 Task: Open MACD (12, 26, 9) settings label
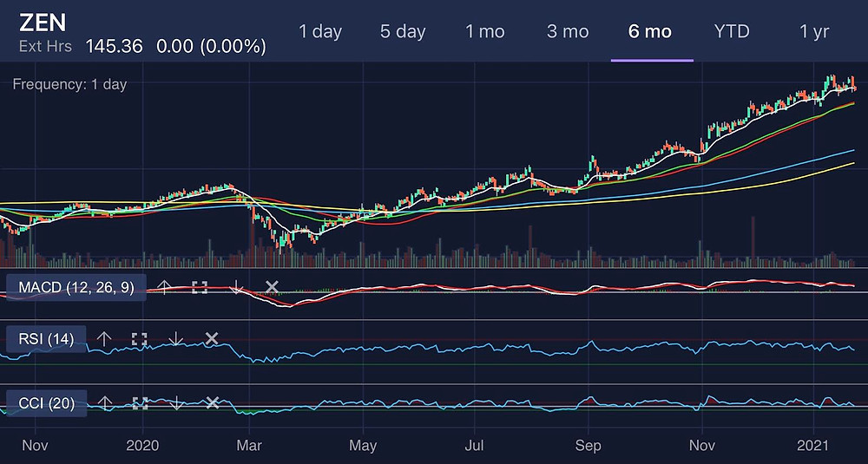[x=76, y=288]
